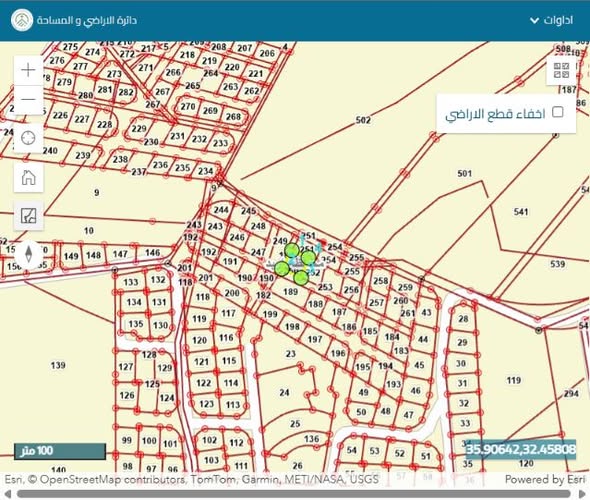Click parcel number 244
The height and width of the screenshot is (500, 590).
[221, 210]
